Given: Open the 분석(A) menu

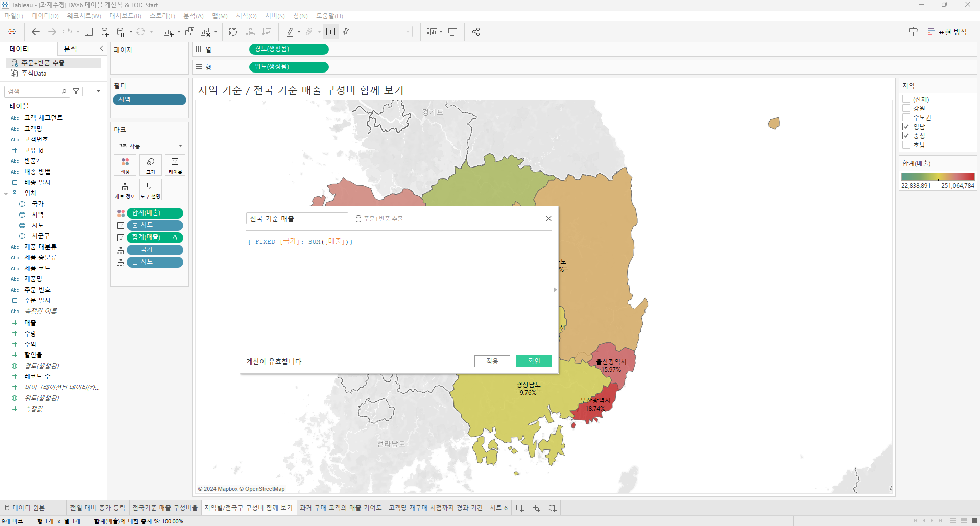Looking at the screenshot, I should click(x=194, y=16).
